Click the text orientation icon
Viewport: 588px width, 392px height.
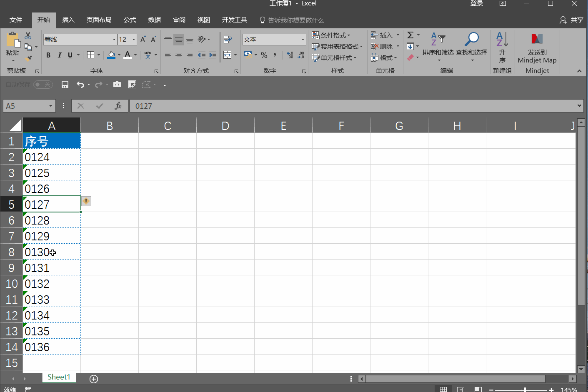pos(202,40)
